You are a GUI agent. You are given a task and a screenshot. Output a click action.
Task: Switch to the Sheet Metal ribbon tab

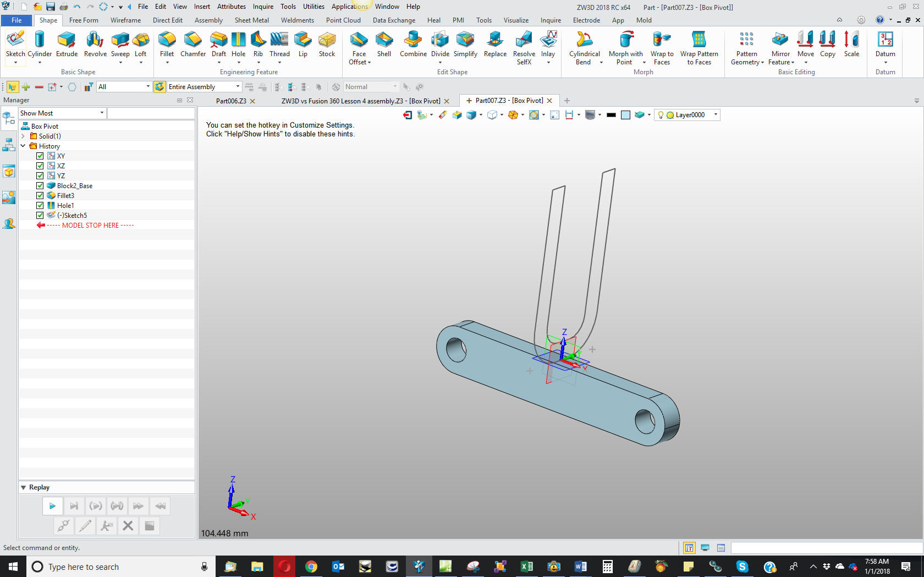pyautogui.click(x=251, y=20)
